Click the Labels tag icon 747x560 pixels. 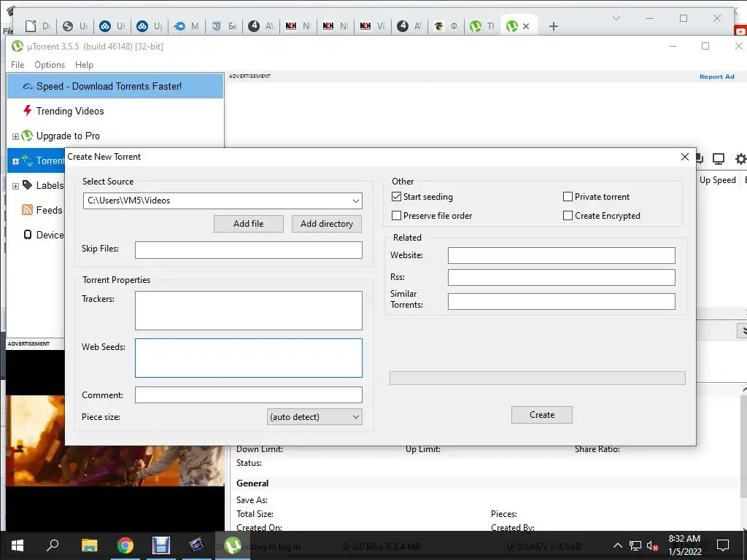[28, 184]
